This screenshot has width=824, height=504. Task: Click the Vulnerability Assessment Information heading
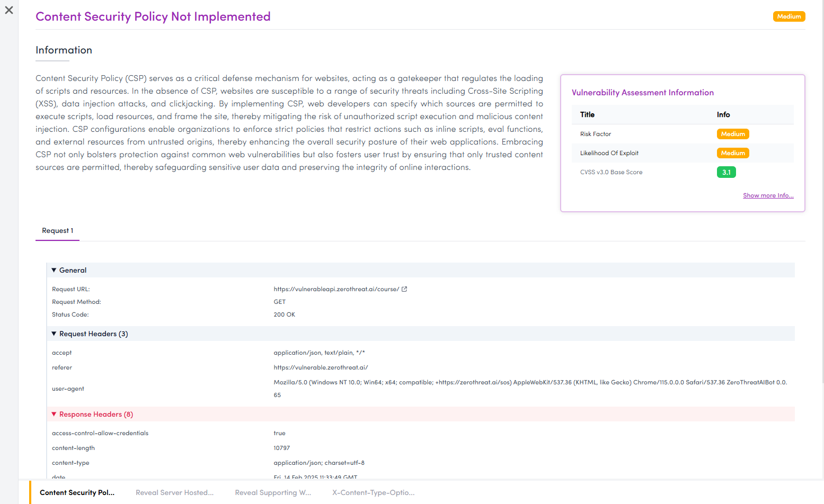[643, 93]
